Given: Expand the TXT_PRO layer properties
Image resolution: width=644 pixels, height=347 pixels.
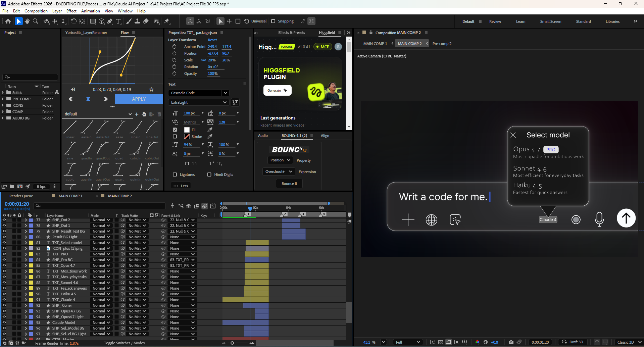Looking at the screenshot, I should pos(26,254).
